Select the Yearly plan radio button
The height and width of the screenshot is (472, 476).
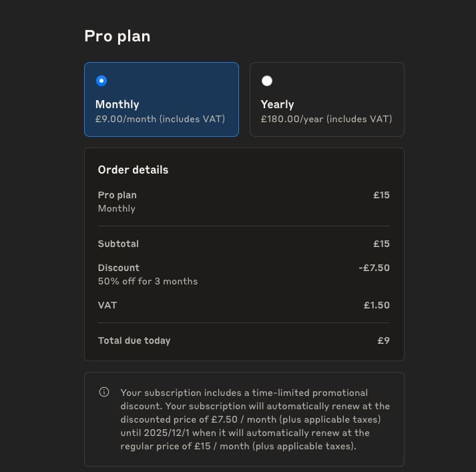point(267,81)
